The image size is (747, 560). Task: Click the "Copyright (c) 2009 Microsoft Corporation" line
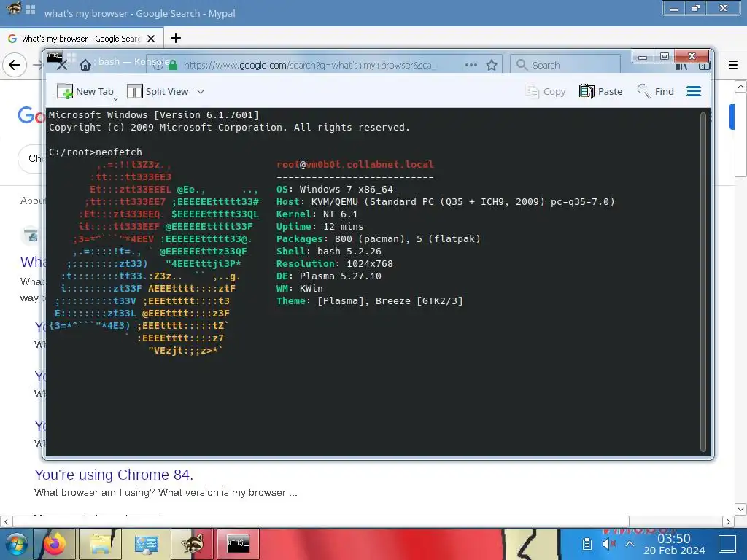coord(229,127)
